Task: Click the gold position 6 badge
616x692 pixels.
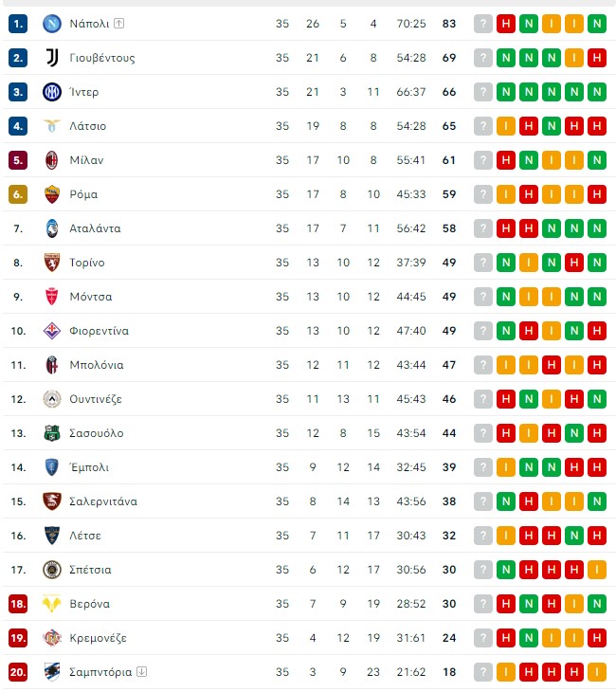Action: point(18,194)
